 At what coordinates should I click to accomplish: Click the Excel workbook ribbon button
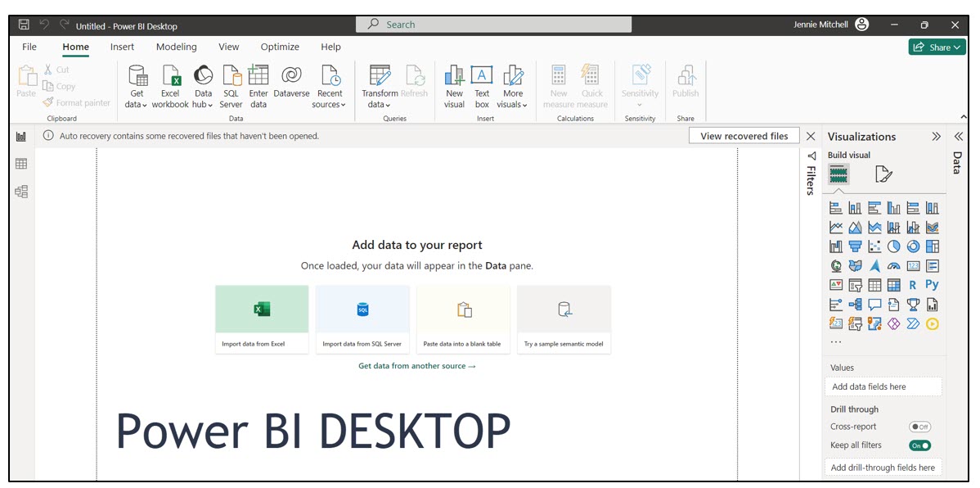[x=170, y=86]
